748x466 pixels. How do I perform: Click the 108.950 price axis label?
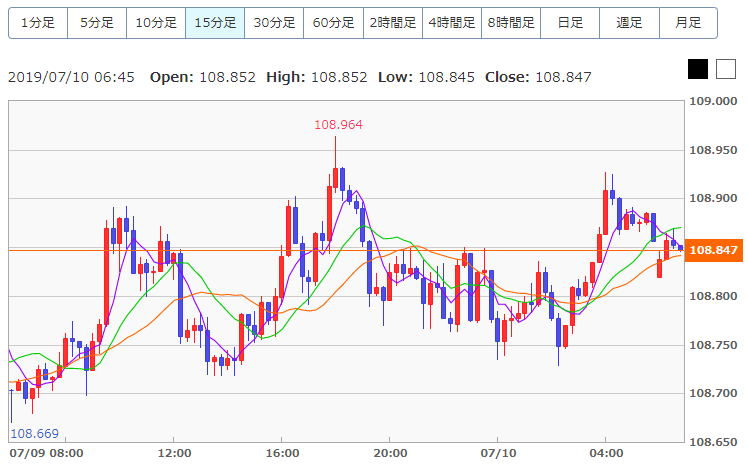tap(713, 150)
